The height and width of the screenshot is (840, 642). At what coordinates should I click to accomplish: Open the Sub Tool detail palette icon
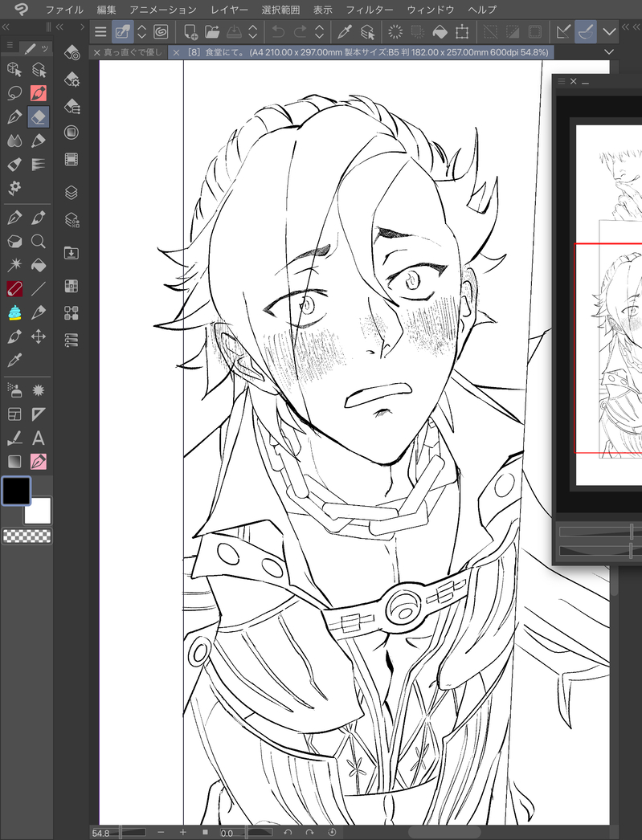click(72, 80)
